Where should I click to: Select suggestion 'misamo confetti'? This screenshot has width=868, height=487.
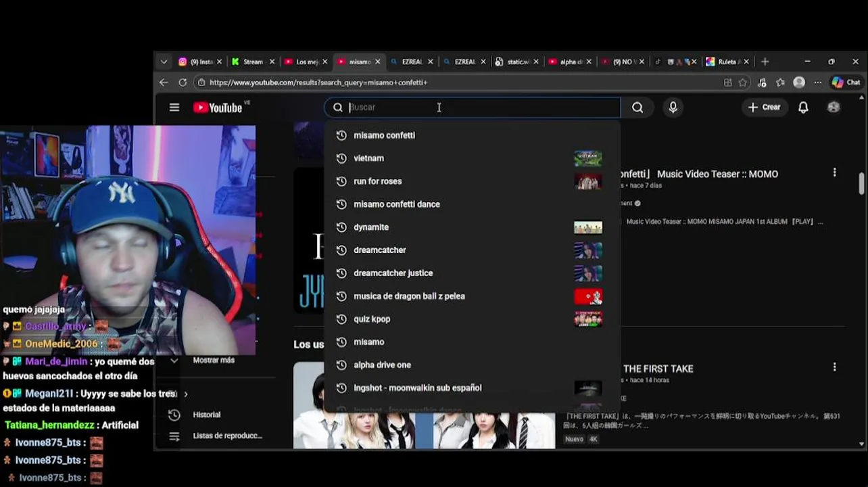coord(472,135)
